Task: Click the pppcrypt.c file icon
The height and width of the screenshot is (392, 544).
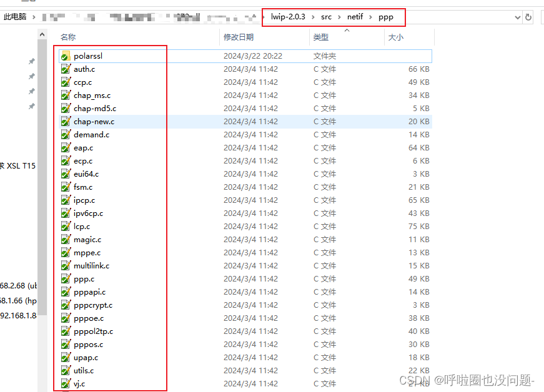Action: point(66,305)
